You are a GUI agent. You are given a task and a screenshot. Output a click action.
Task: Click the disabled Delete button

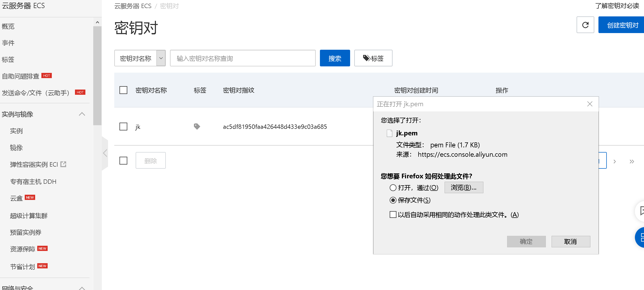point(151,161)
